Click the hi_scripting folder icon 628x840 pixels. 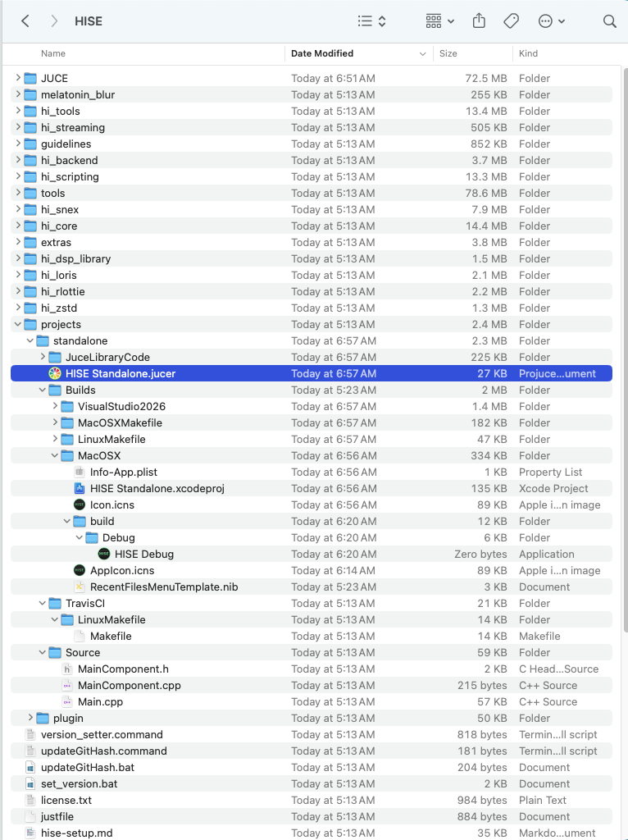[x=30, y=177]
